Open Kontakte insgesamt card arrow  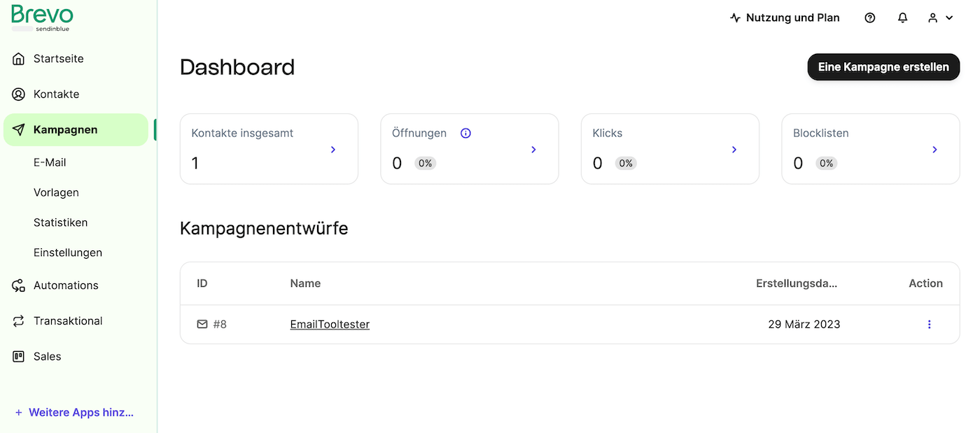(x=333, y=149)
